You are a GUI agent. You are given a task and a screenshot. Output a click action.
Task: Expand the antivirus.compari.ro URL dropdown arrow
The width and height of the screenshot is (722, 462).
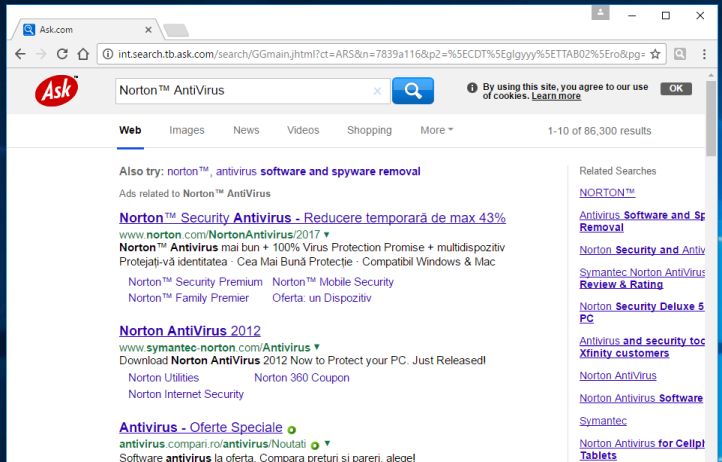327,444
